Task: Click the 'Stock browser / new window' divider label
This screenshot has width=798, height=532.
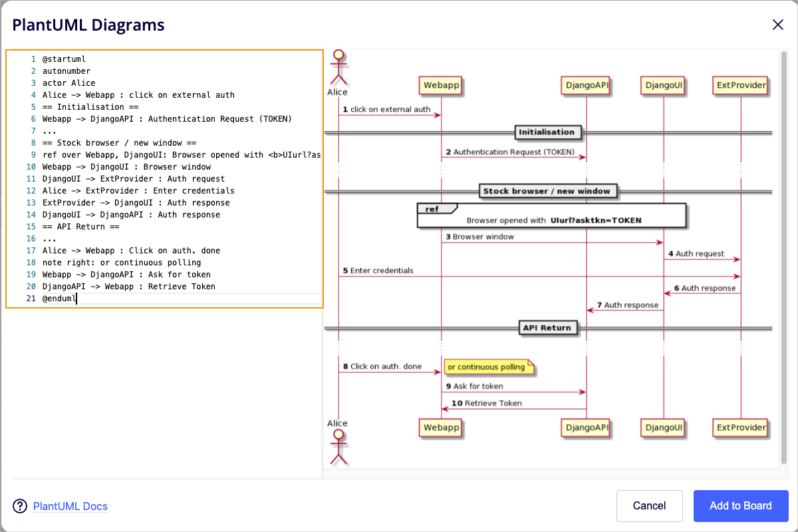Action: [x=547, y=191]
